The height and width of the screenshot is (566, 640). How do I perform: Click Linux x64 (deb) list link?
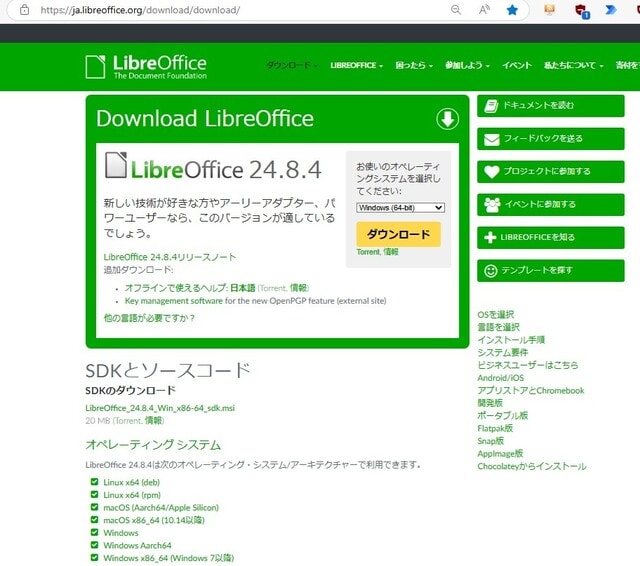[131, 482]
